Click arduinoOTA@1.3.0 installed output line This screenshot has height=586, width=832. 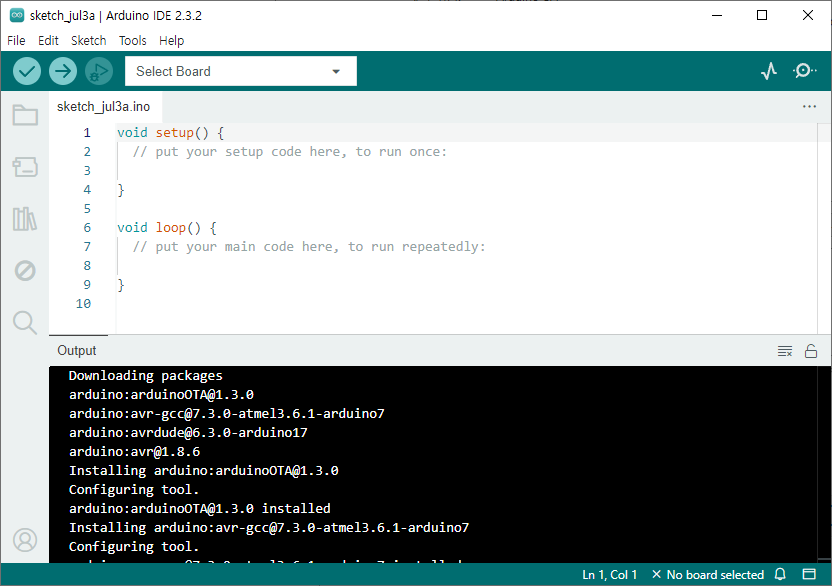200,509
